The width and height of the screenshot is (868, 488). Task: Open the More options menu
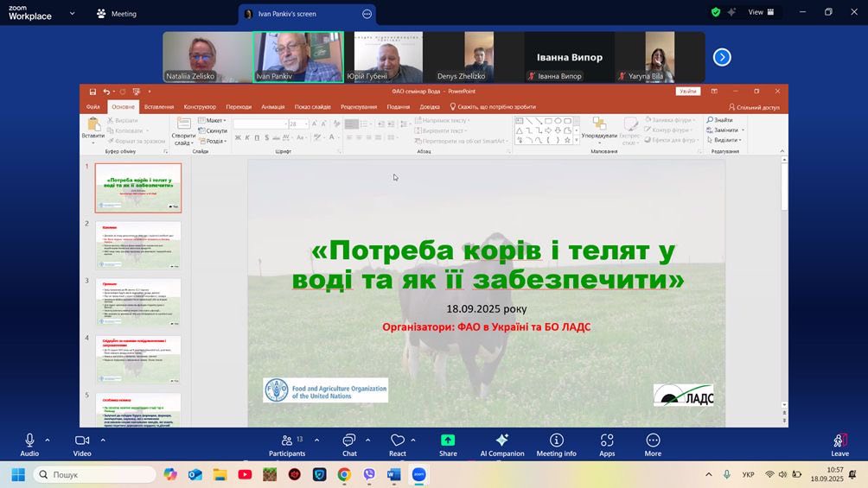tap(653, 444)
